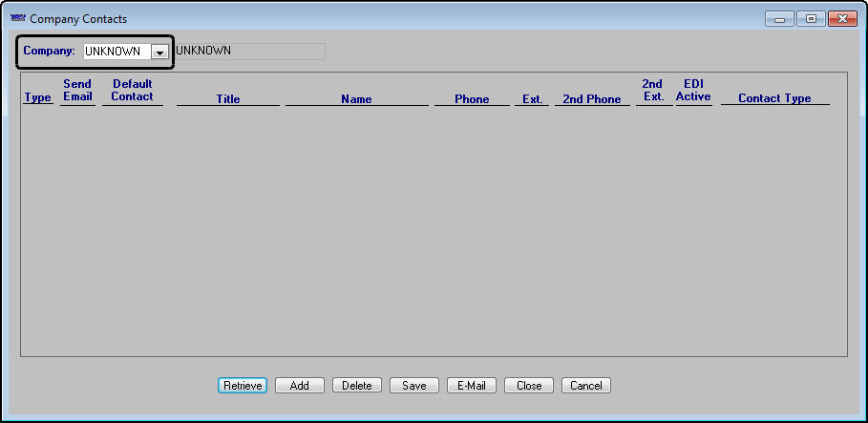Click the Default Contact column header

click(133, 91)
